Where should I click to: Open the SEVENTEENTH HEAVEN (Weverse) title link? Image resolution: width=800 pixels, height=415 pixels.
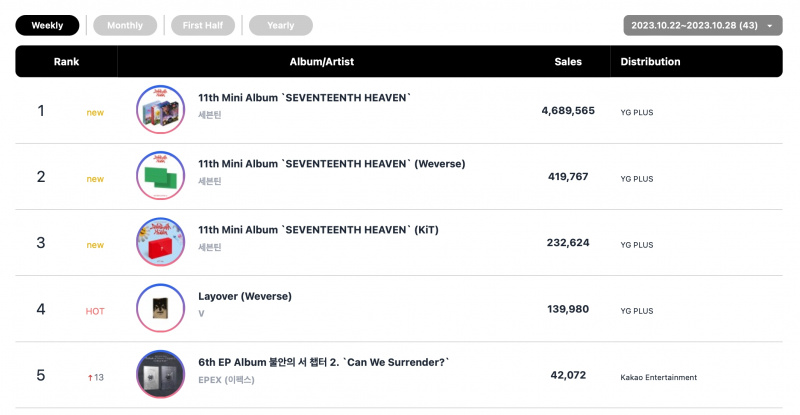pyautogui.click(x=332, y=164)
